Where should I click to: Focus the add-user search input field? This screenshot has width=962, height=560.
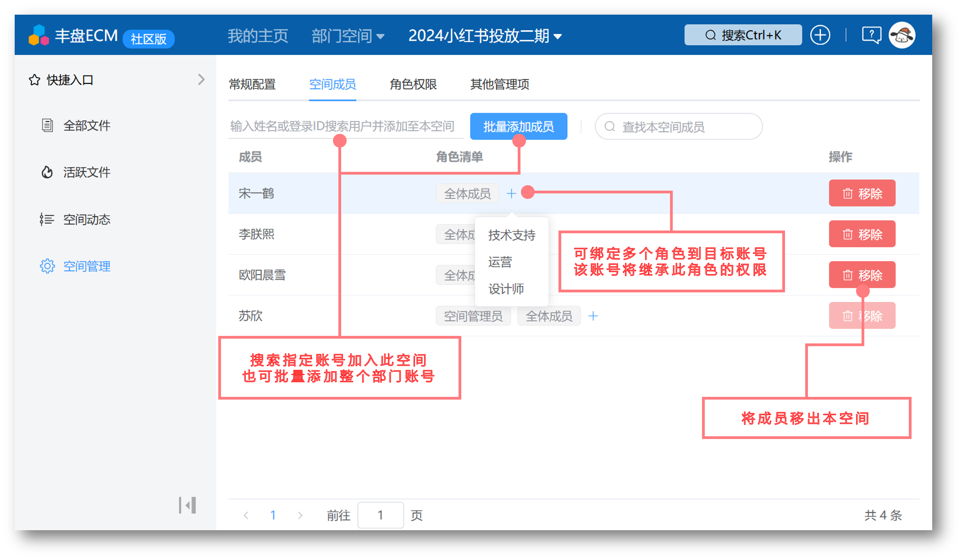346,126
